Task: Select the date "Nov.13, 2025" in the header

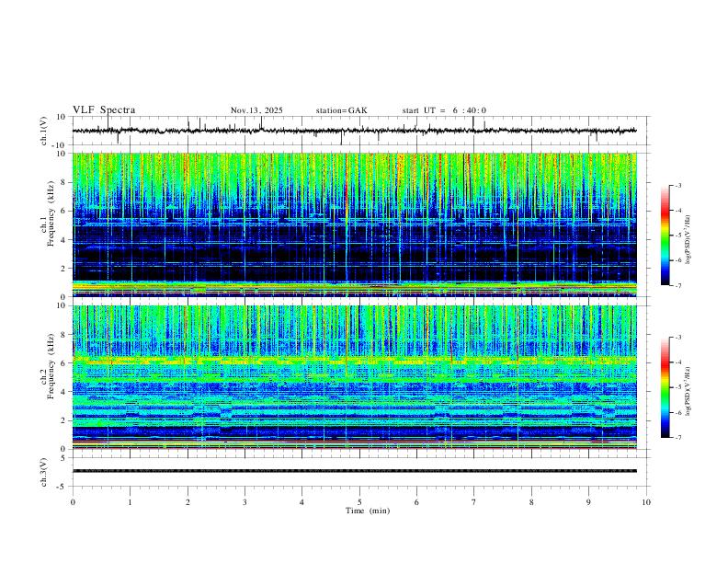Action: (x=256, y=110)
